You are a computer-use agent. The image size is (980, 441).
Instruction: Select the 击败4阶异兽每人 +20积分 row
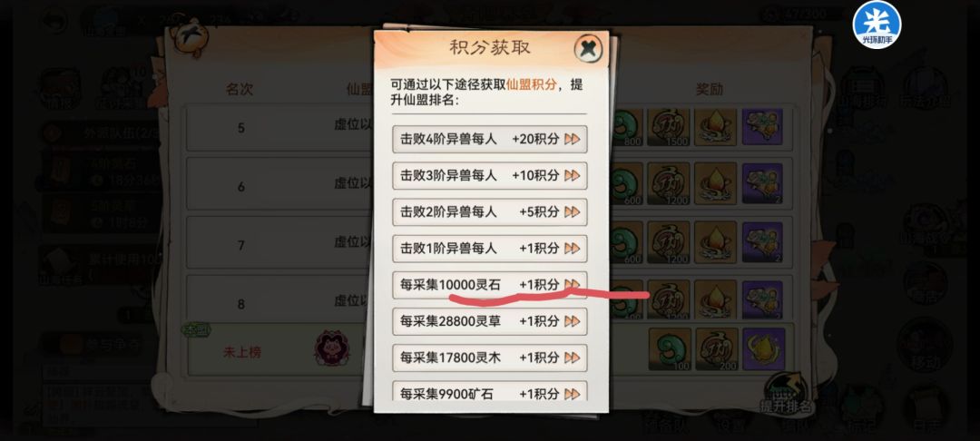pyautogui.click(x=490, y=140)
